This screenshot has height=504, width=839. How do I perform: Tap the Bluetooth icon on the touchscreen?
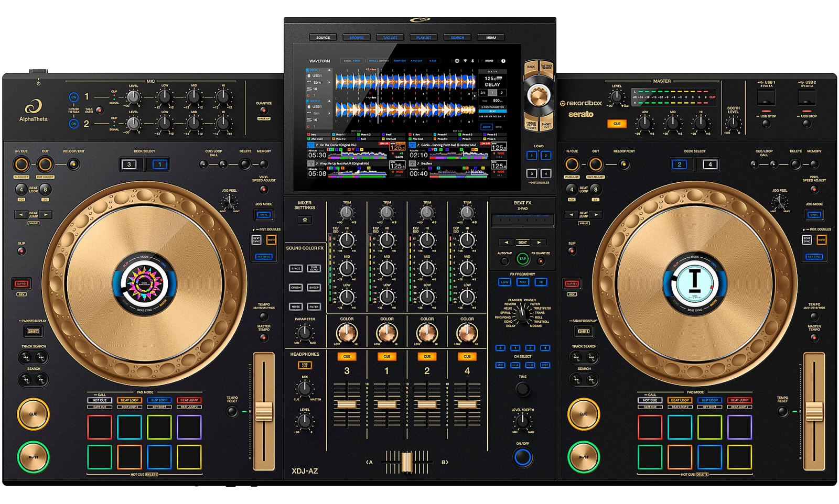[x=472, y=61]
